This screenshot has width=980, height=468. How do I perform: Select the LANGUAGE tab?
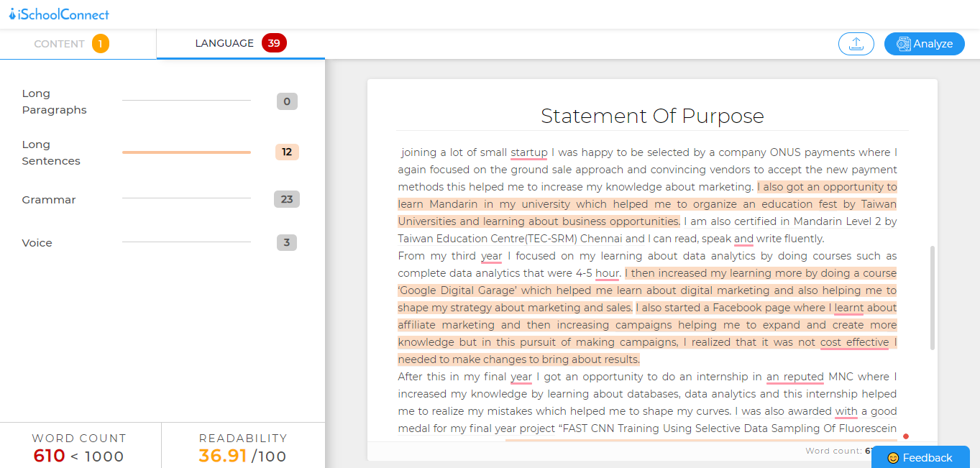coord(224,43)
